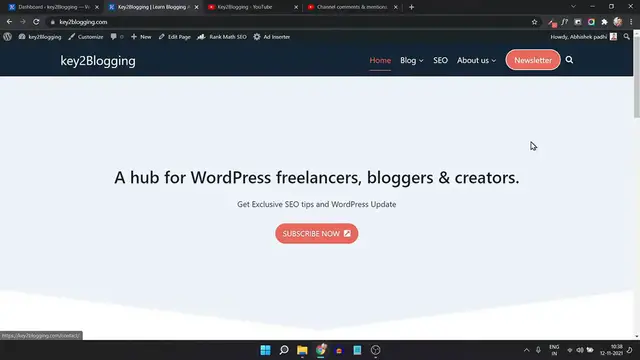Viewport: 640px width, 360px height.
Task: Click the key2Blogging site logo text
Action: (x=98, y=61)
